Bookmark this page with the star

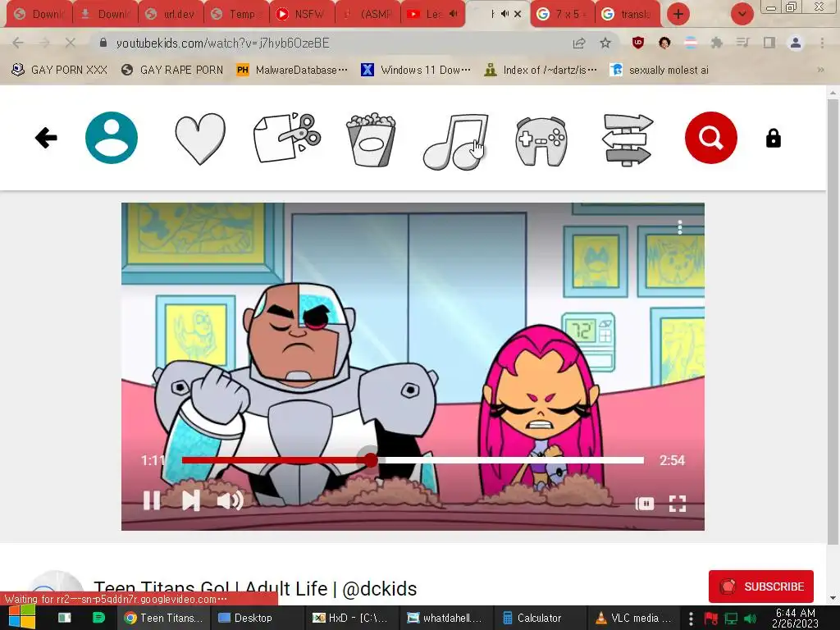tap(605, 43)
